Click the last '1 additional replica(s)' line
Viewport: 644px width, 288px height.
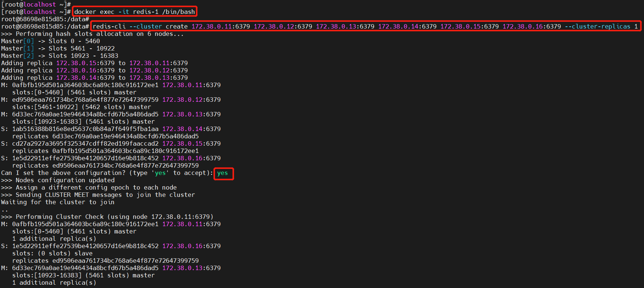coord(54,283)
